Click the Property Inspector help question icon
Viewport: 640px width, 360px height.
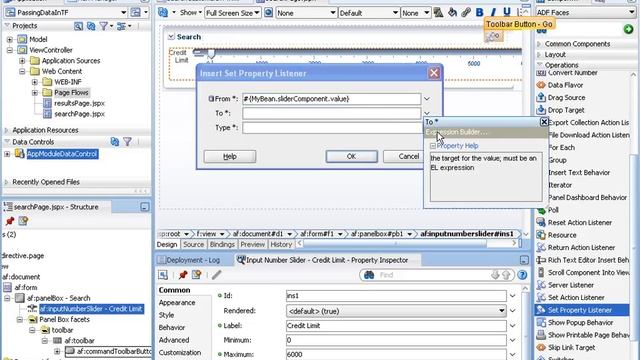[x=522, y=275]
